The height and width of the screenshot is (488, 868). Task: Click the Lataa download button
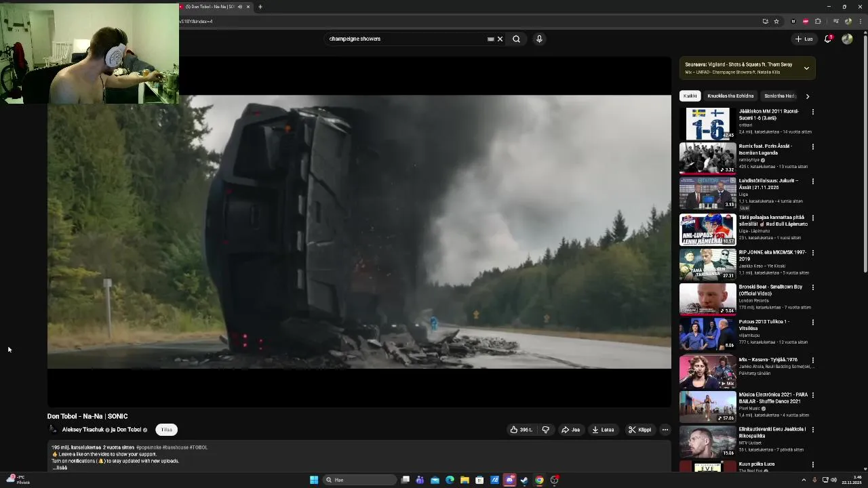pos(603,430)
